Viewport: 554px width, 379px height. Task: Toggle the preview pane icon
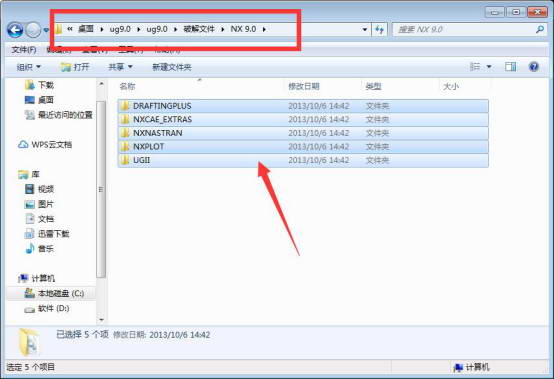click(510, 67)
